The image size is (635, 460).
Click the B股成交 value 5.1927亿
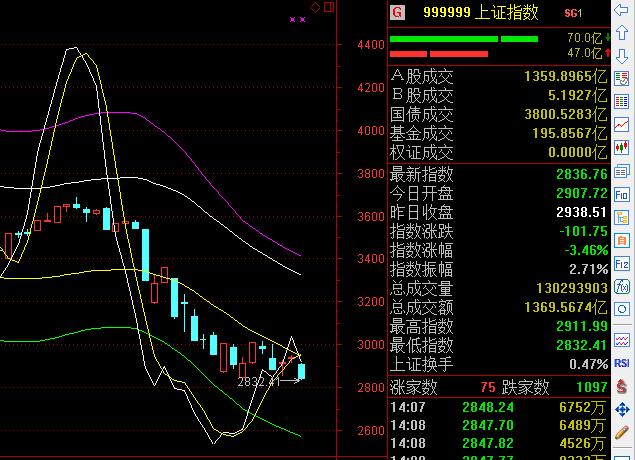(577, 95)
